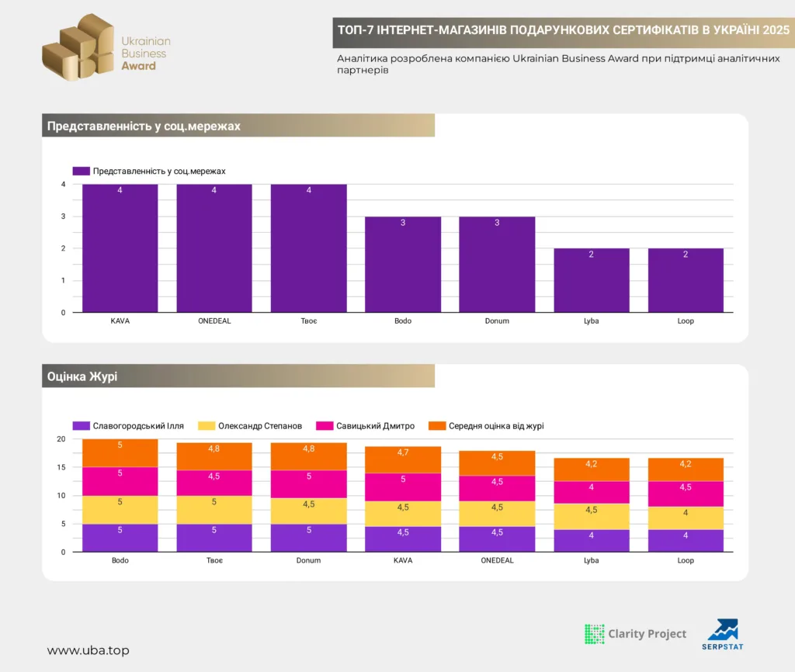Screen dimensions: 795x672
Task: Click the Lyba purple segment in jury chart
Action: pyautogui.click(x=591, y=541)
